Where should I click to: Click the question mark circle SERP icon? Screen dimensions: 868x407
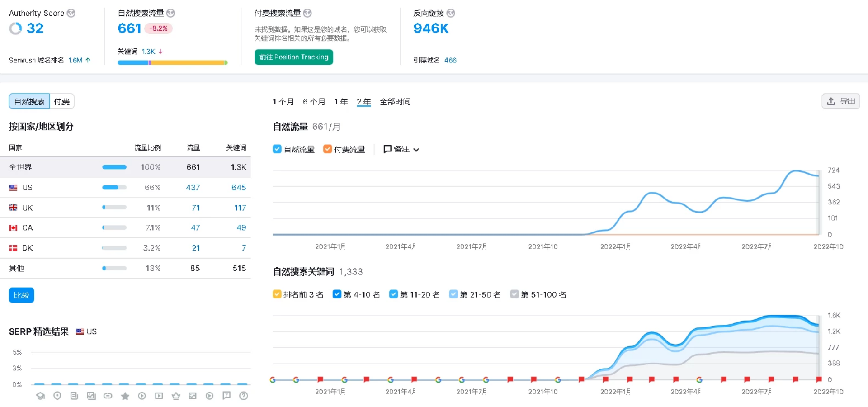243,396
